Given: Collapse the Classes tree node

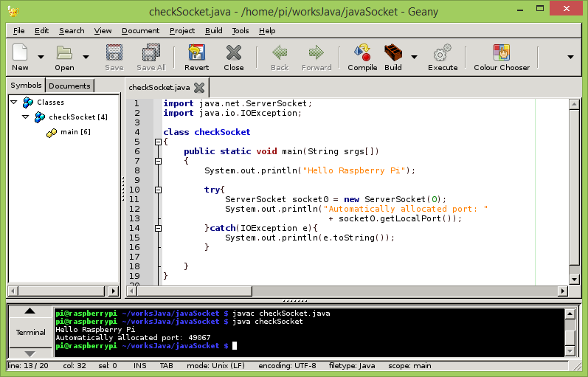Looking at the screenshot, I should (14, 102).
